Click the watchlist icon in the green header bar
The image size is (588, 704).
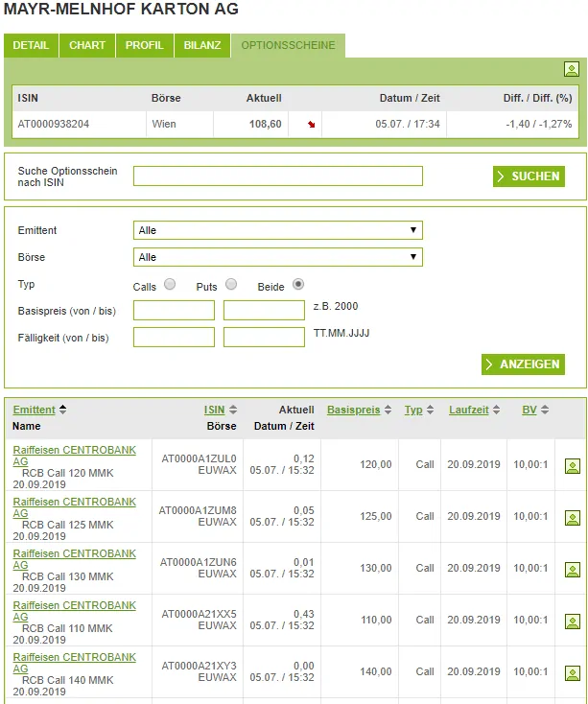tap(572, 69)
